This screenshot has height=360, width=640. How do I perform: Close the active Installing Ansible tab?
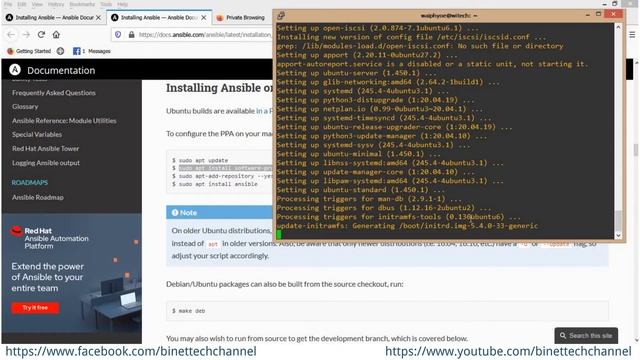204,18
